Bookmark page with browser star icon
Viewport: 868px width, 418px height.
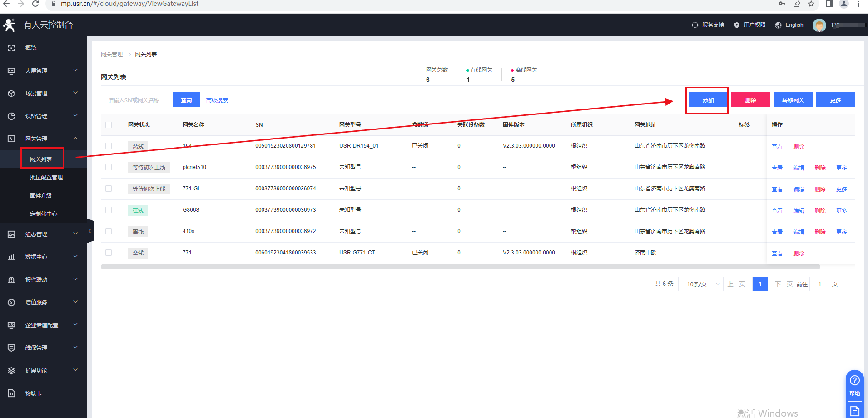tap(811, 4)
